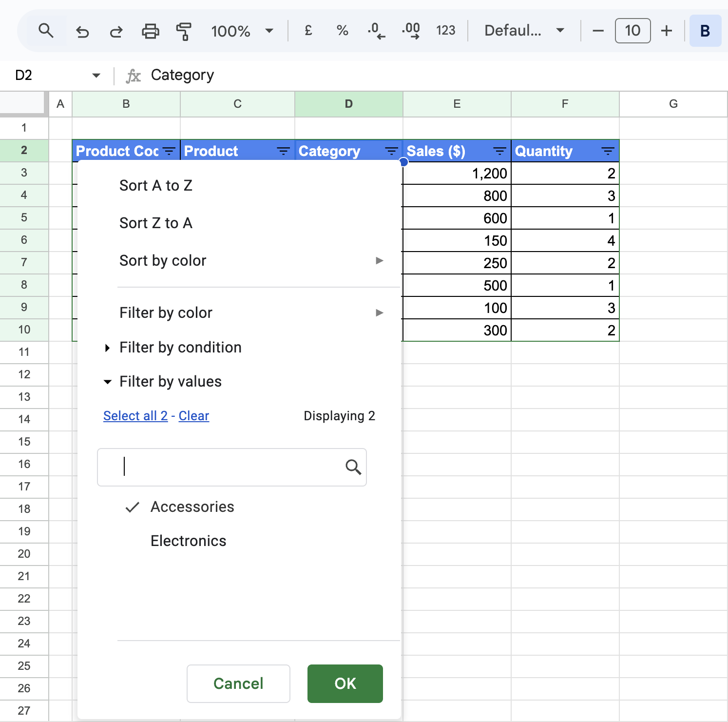
Task: Undo the last action
Action: point(82,31)
